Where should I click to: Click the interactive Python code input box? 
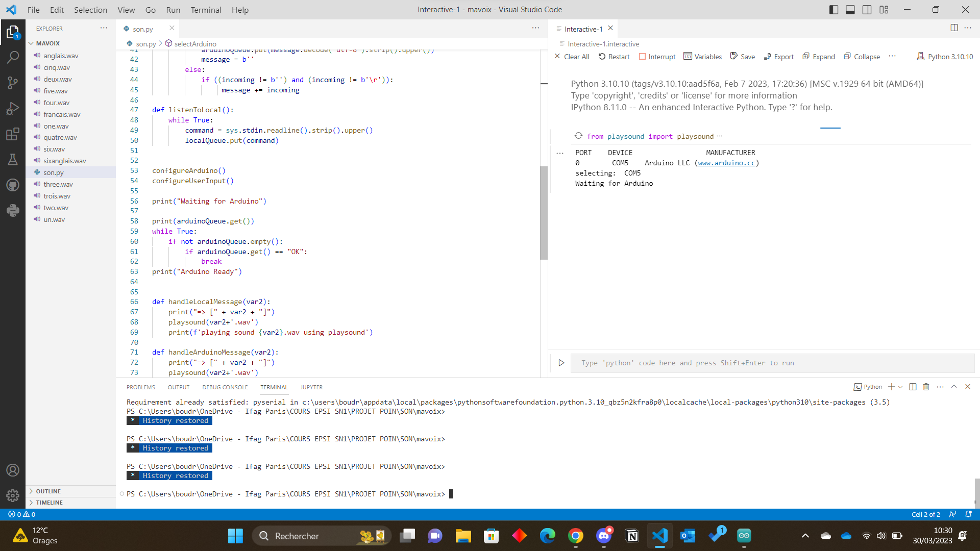click(771, 363)
